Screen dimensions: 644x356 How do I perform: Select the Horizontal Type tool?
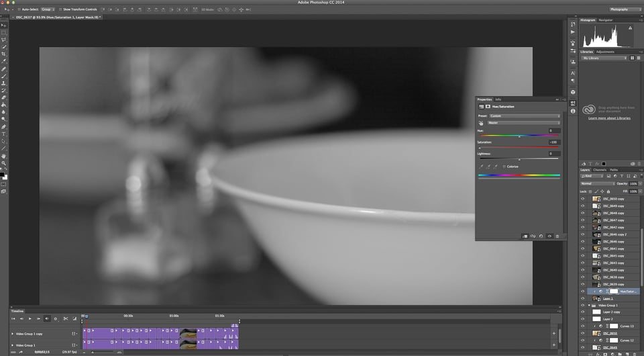(4, 134)
